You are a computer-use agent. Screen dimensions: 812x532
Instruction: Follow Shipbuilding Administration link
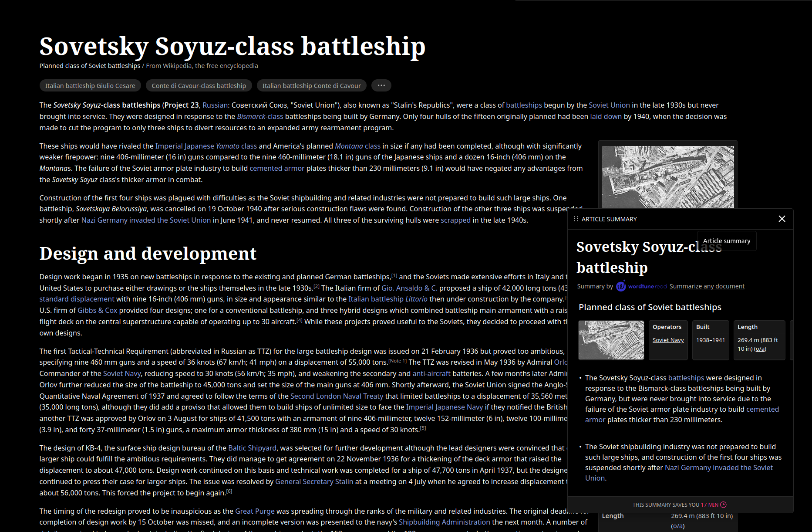click(445, 522)
